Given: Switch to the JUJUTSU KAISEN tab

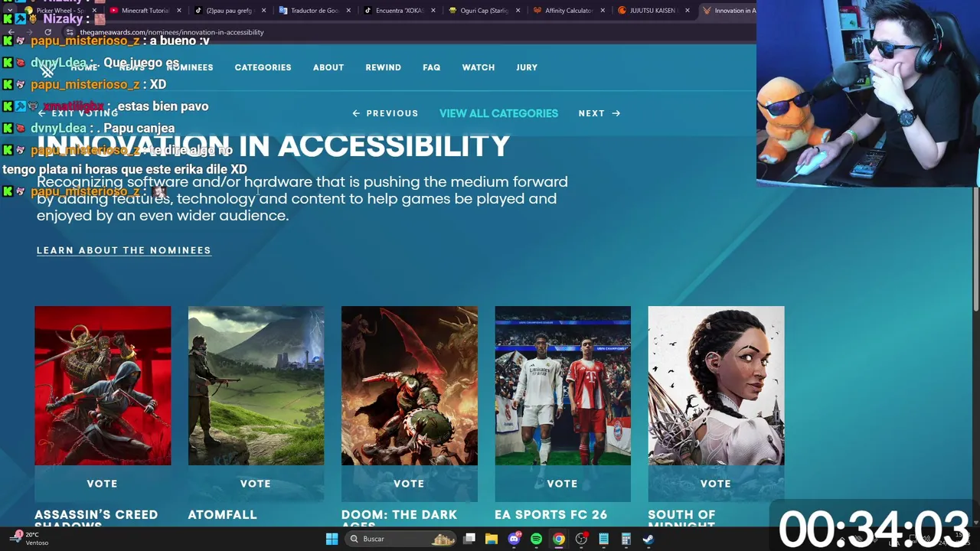Looking at the screenshot, I should (x=652, y=11).
